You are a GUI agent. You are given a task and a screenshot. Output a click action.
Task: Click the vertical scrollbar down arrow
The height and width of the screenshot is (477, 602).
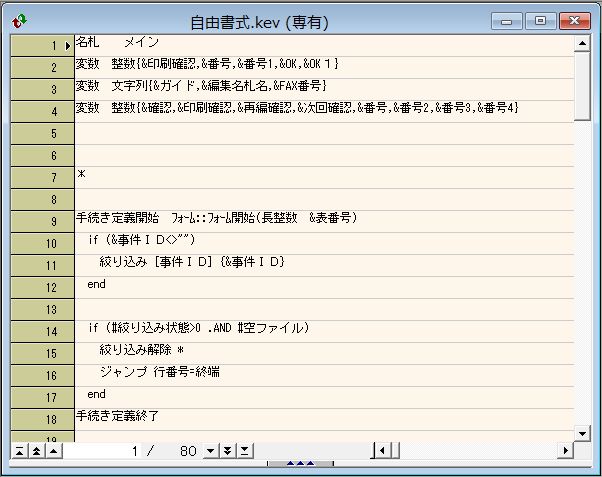click(583, 432)
